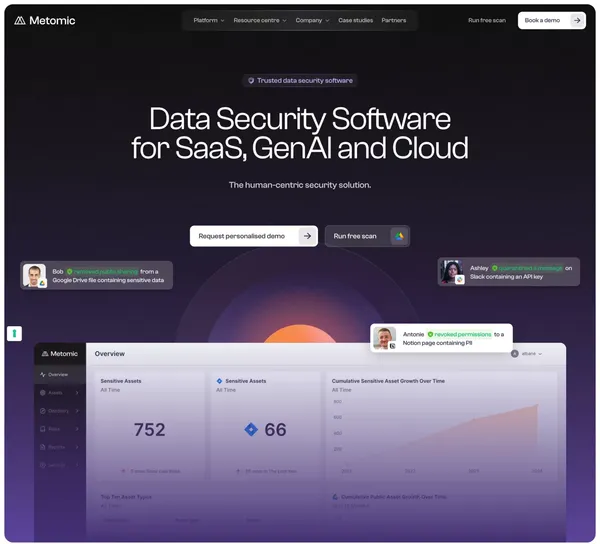
Task: Click Ashley's avatar in the Slack notification
Action: click(452, 272)
